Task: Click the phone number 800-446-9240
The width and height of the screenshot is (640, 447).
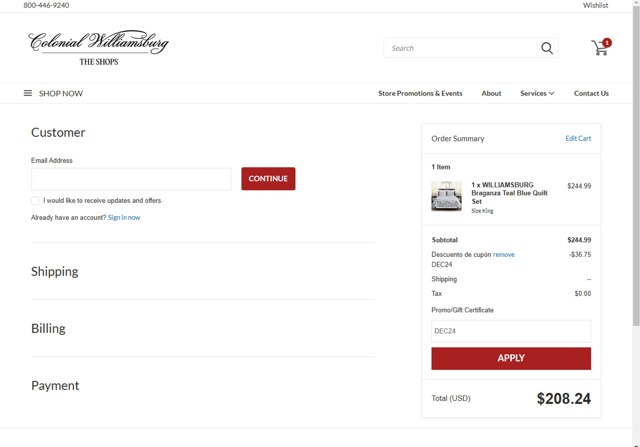Action: coord(46,5)
